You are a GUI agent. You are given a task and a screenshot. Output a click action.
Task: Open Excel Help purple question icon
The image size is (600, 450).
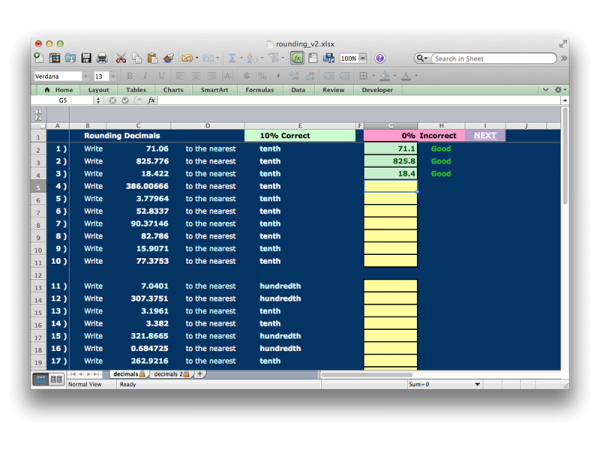[x=380, y=58]
